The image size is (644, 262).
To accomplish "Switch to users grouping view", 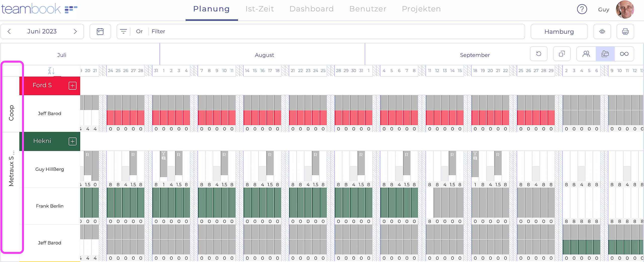I will point(586,54).
